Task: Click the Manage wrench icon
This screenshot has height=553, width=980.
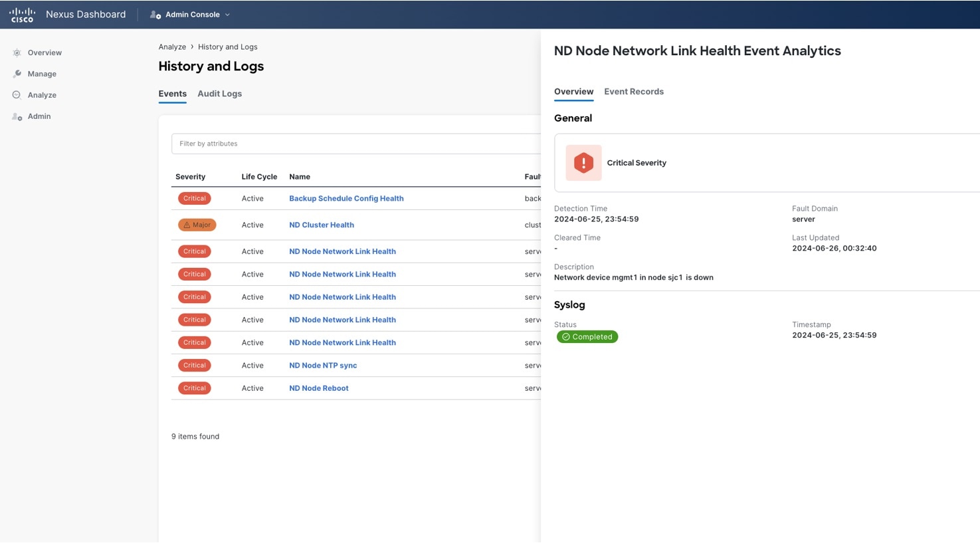Action: [x=17, y=74]
